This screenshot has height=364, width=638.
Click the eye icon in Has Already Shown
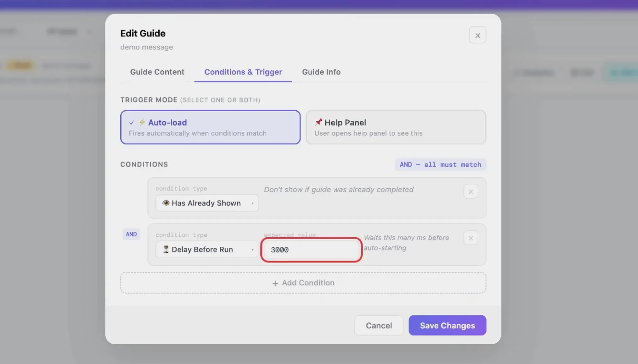point(166,203)
